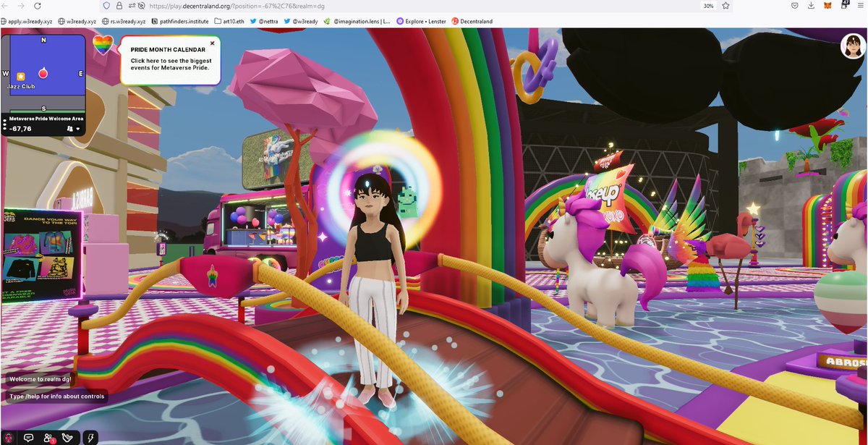Screen dimensions: 868x445
Task: Click the rainbow heart Pride calendar icon
Action: click(103, 45)
